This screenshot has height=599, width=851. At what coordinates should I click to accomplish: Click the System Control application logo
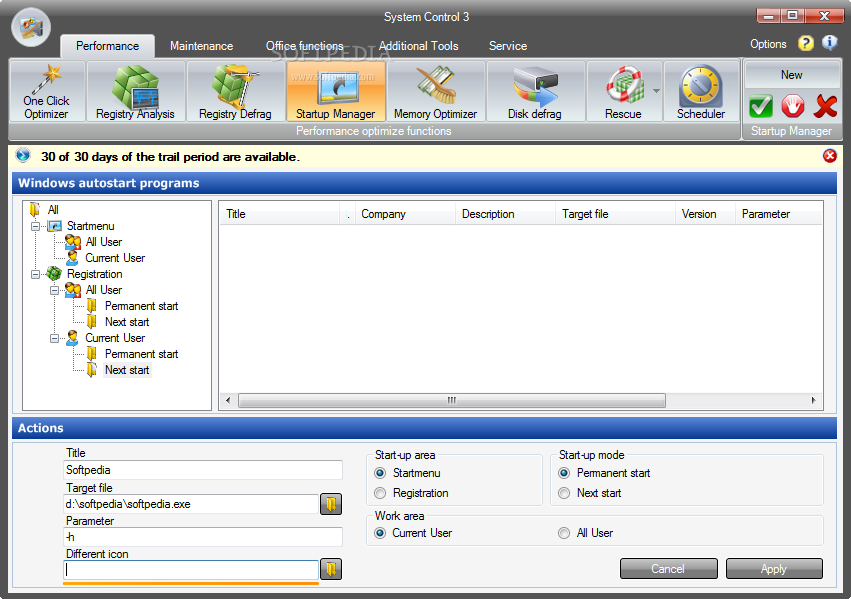31,27
